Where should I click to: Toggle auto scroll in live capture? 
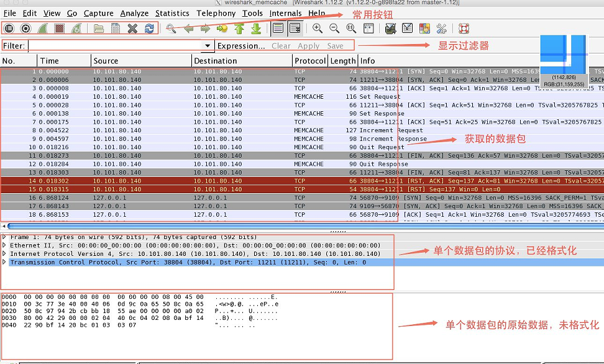point(295,29)
